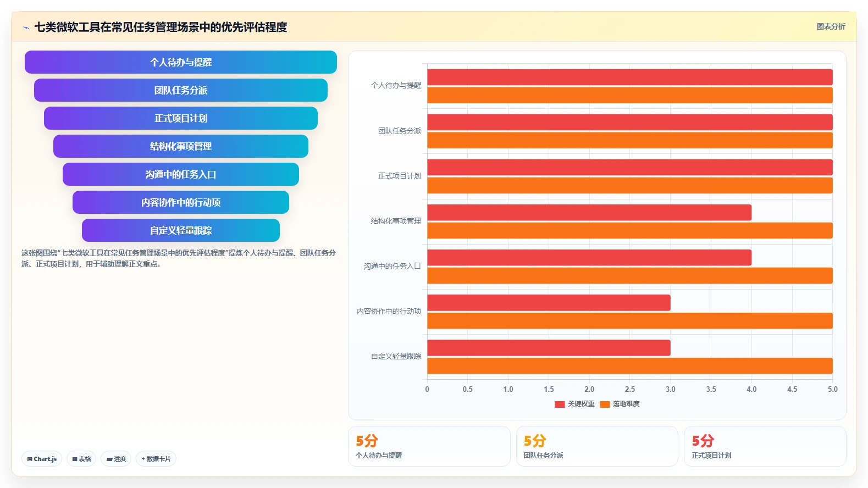Toggle the 落地难度 orange legend swatch
The height and width of the screenshot is (488, 868).
pos(605,404)
